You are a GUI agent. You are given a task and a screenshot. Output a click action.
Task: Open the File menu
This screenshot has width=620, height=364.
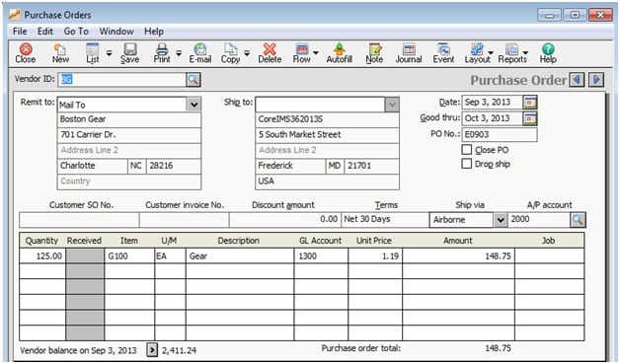[x=20, y=32]
